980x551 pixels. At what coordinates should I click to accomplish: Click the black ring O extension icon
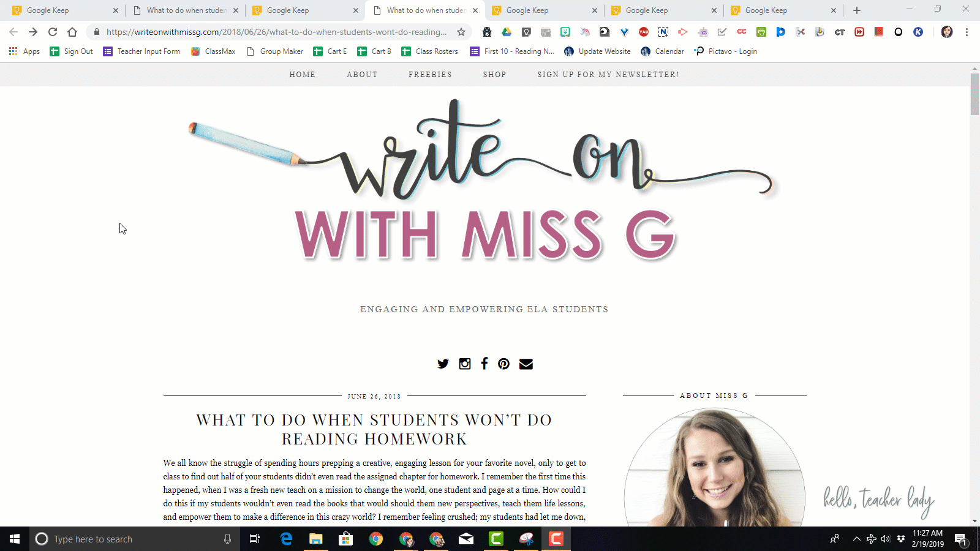pyautogui.click(x=899, y=32)
